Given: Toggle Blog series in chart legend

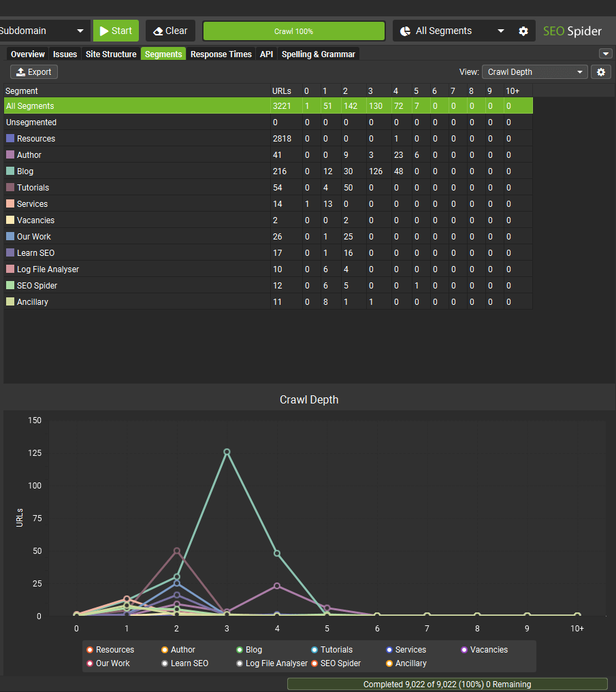Looking at the screenshot, I should 249,650.
